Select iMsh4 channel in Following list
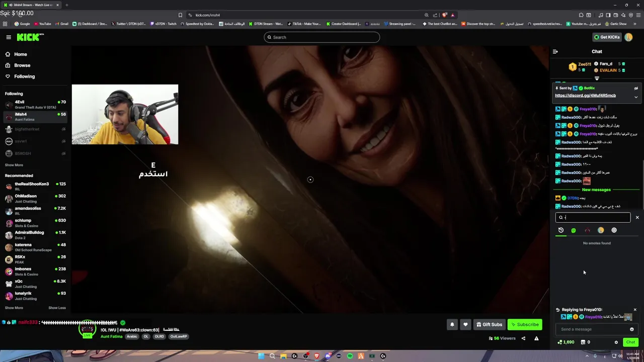644x362 pixels. pos(35,117)
